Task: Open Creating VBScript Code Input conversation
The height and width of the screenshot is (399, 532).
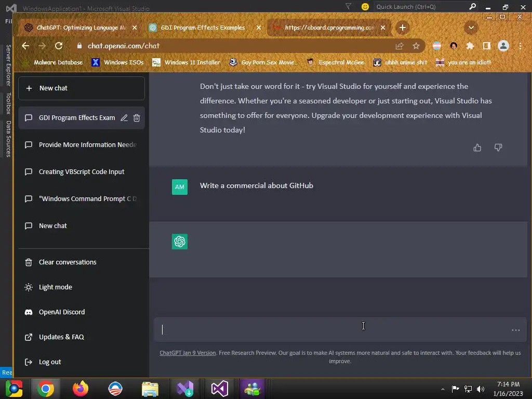Action: [82, 171]
